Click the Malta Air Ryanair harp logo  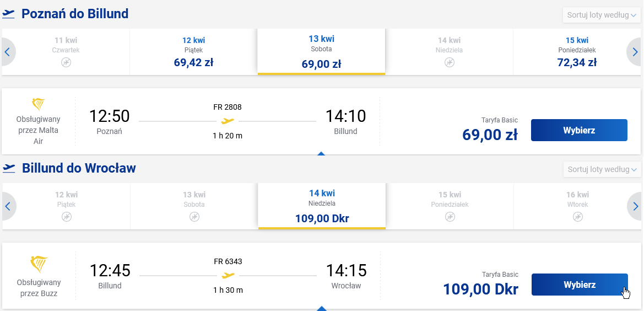pyautogui.click(x=38, y=105)
